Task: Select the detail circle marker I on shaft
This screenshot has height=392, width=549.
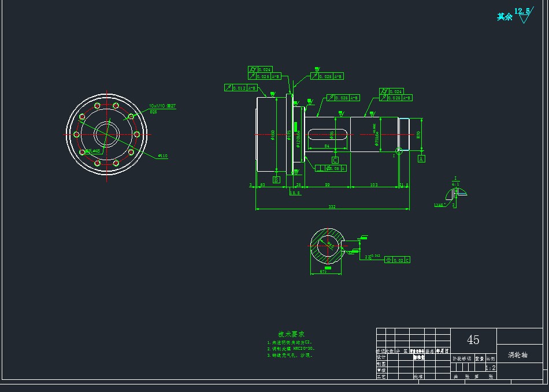Action: (399, 151)
